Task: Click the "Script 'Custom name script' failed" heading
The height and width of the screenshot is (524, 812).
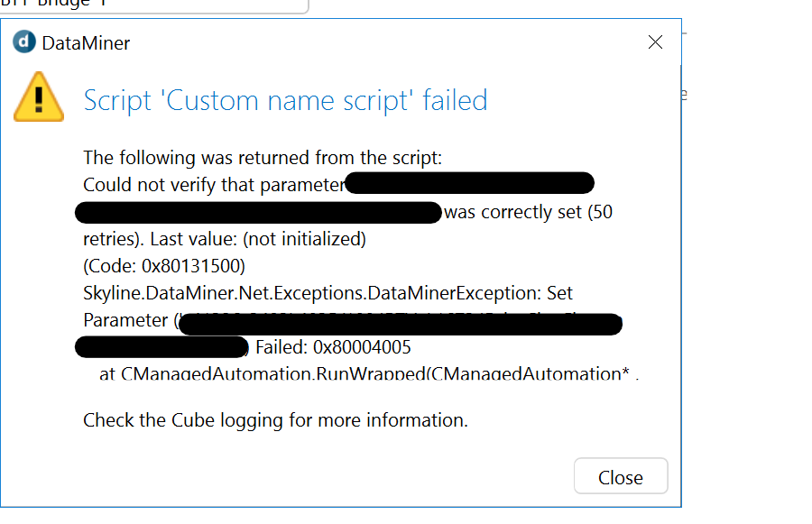Action: tap(285, 100)
